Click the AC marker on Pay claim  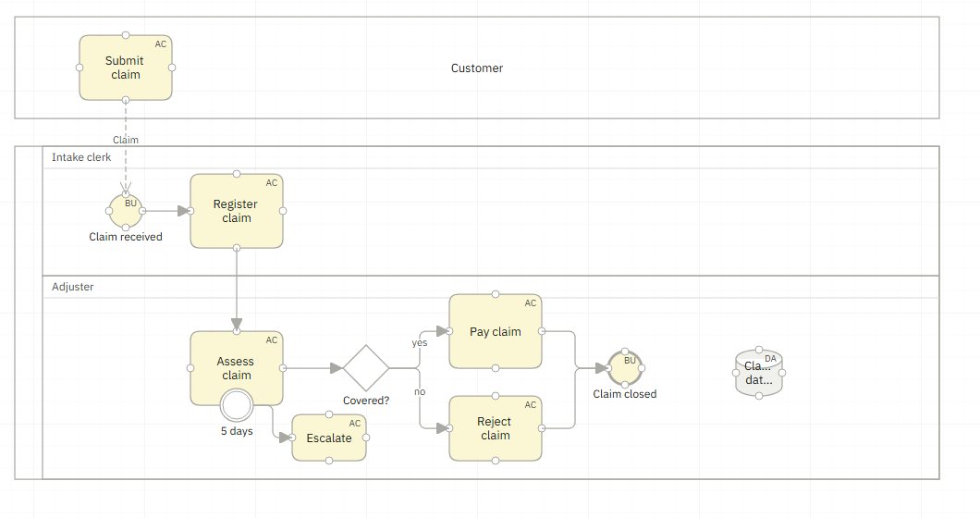tap(531, 303)
